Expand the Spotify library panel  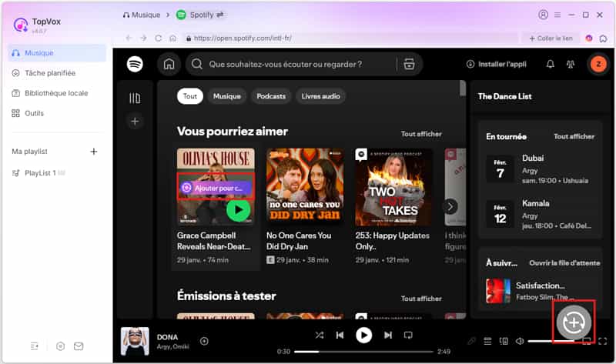click(135, 99)
